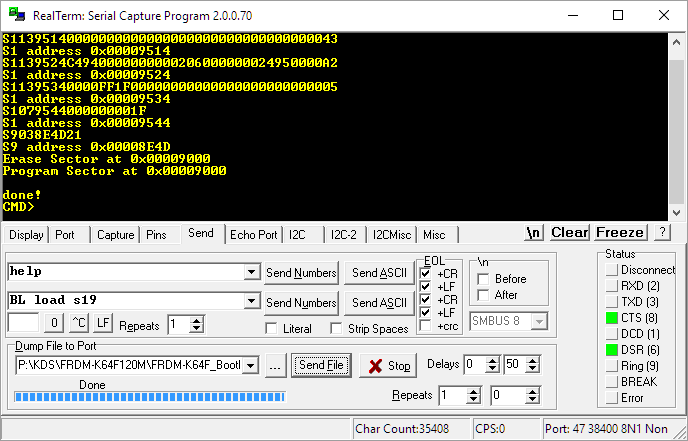Open the Echo Port tab

(253, 234)
